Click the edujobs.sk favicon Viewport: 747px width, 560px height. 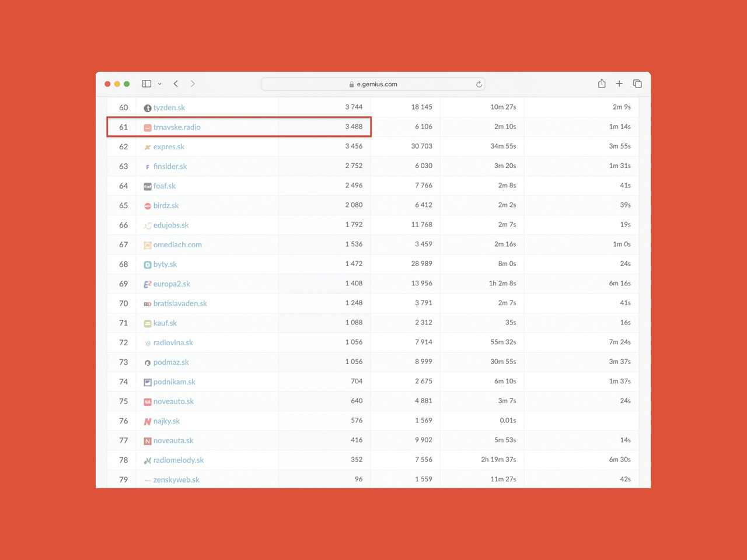148,226
